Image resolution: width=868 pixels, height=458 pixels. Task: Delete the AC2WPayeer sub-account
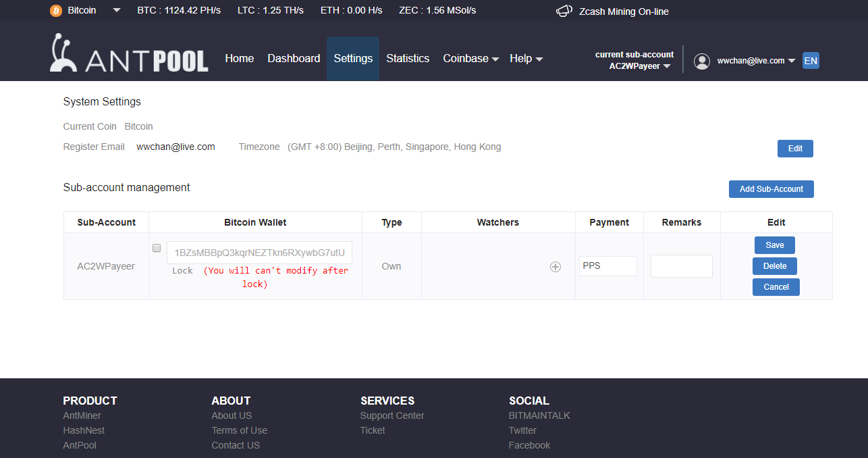pyautogui.click(x=775, y=266)
